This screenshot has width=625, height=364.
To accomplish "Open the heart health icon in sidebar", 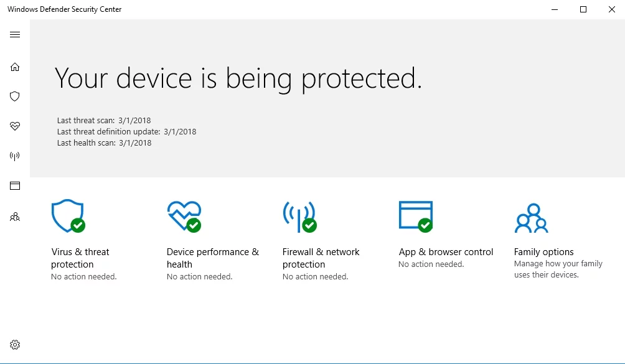I will point(15,126).
